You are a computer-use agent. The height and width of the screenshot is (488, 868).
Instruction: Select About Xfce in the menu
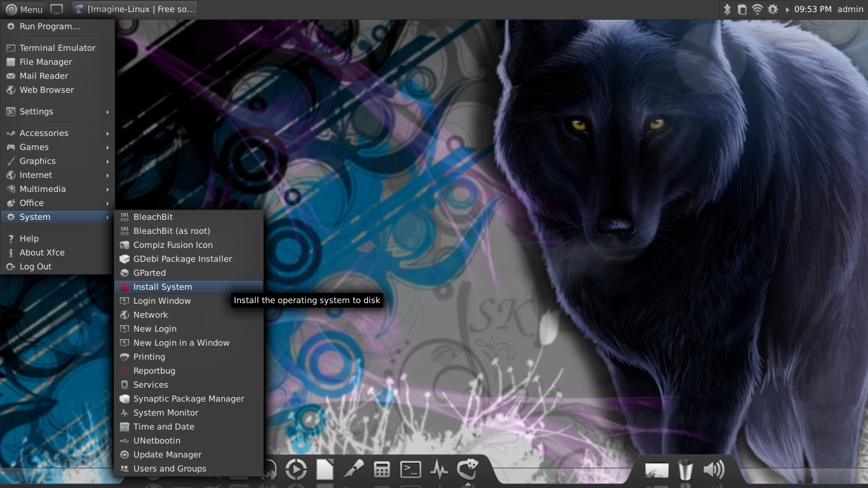pos(57,252)
